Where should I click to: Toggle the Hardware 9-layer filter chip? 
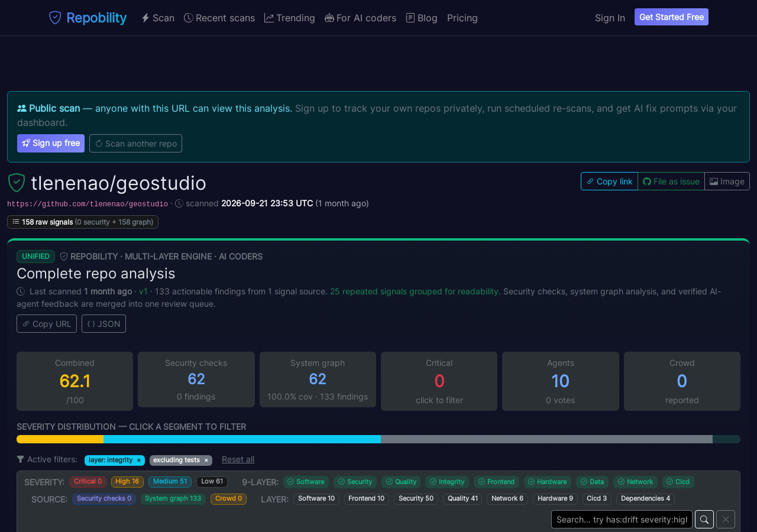pos(547,482)
